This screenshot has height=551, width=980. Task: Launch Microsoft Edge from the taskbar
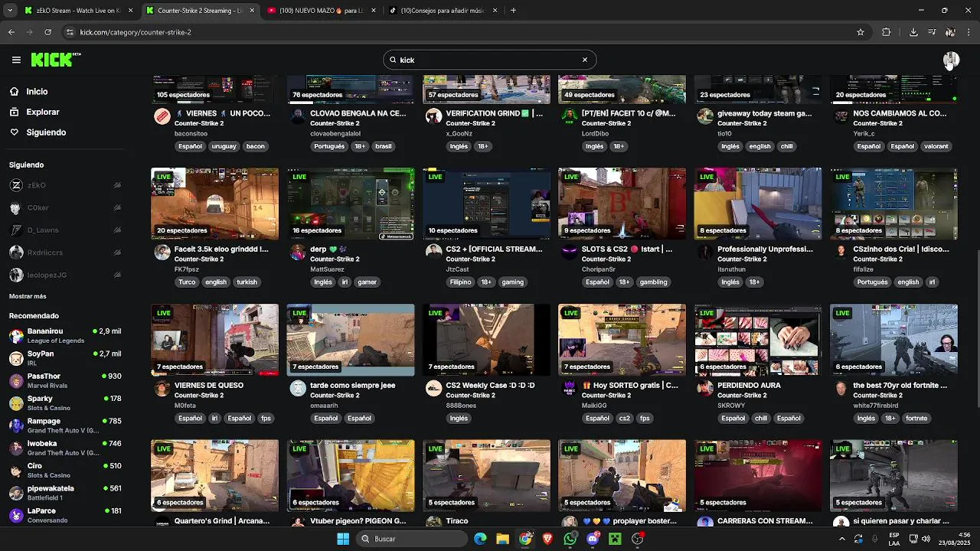click(480, 539)
